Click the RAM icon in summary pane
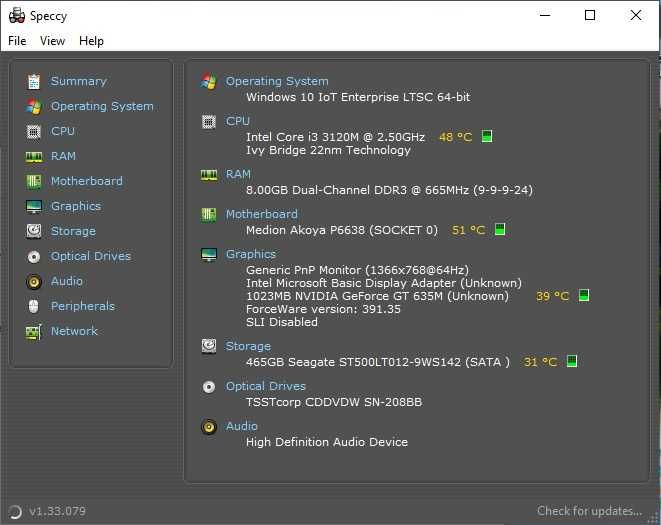Image resolution: width=661 pixels, height=525 pixels. tap(209, 175)
